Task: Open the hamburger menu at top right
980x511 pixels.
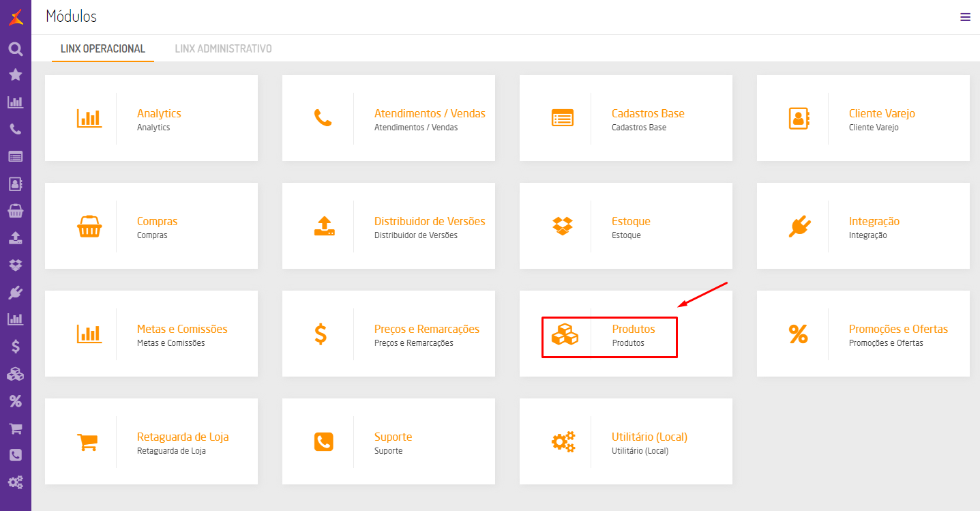Action: pos(965,17)
